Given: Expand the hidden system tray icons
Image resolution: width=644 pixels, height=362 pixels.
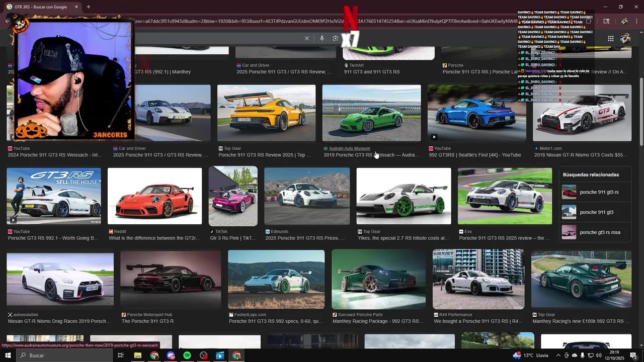Looking at the screenshot, I should (558, 355).
